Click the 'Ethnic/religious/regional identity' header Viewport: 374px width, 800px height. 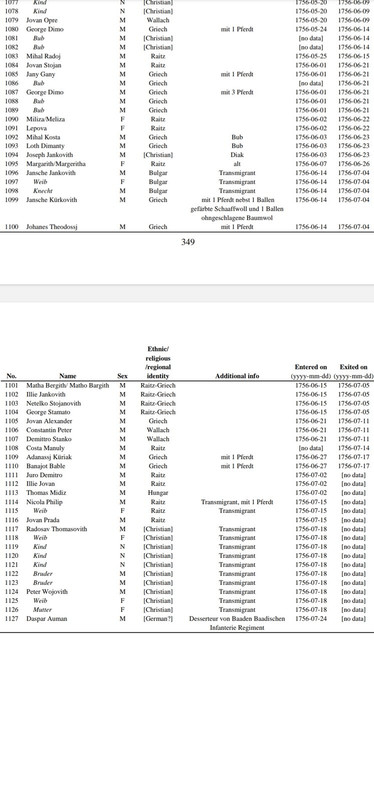coord(158,362)
